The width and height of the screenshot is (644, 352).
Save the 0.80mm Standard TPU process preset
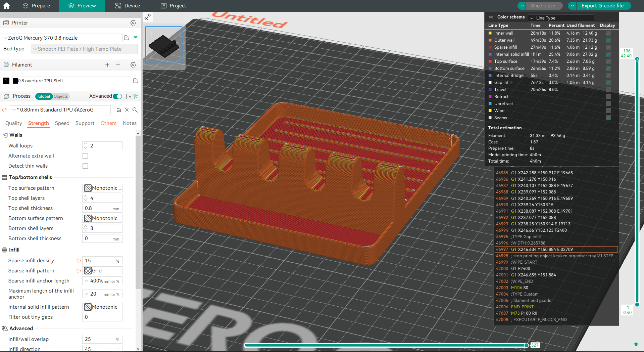click(x=119, y=110)
